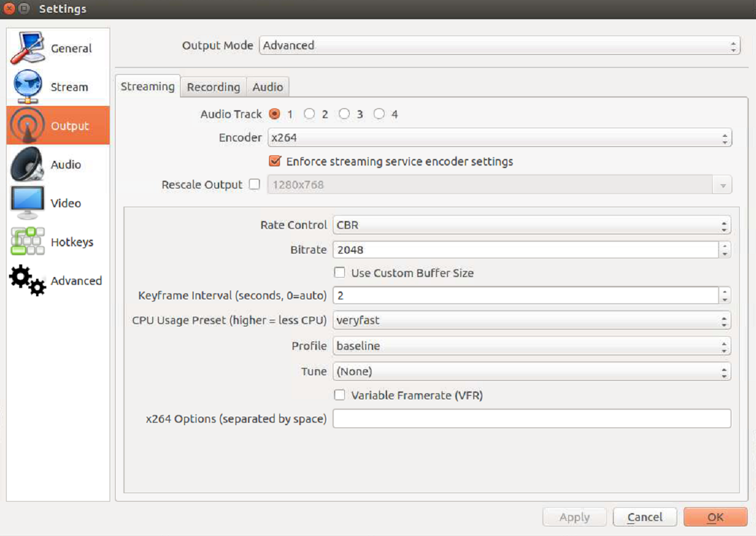The height and width of the screenshot is (536, 756).
Task: Open the Encoder x264 dropdown
Action: point(500,138)
